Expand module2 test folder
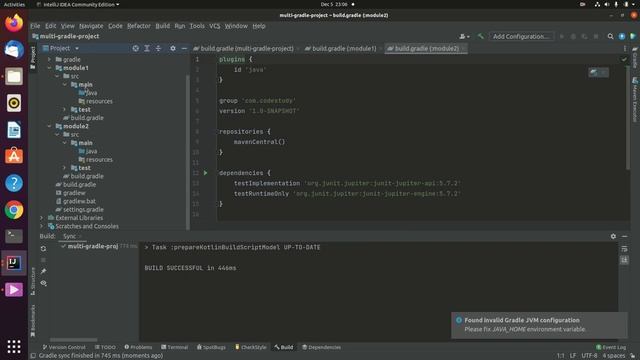The width and height of the screenshot is (640, 360). point(64,168)
